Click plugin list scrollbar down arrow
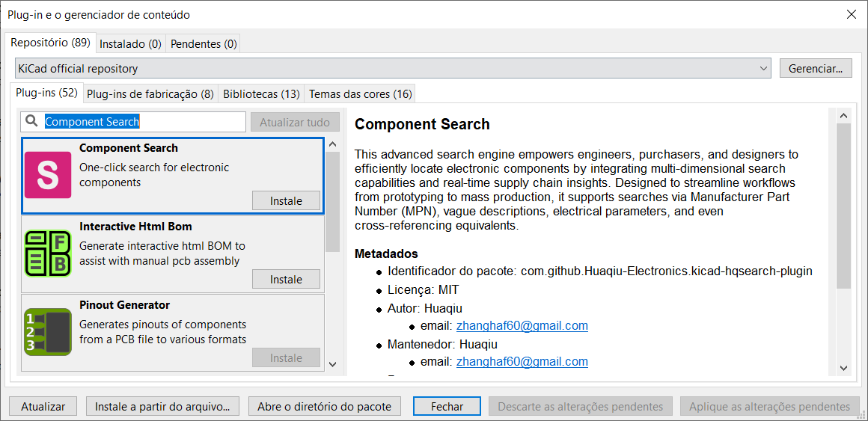Screen dimensions: 868x421 point(333,364)
